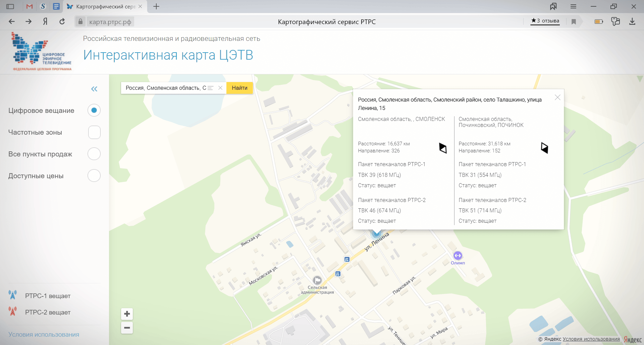Select the Все пункты продаж option
Image resolution: width=644 pixels, height=345 pixels.
94,154
